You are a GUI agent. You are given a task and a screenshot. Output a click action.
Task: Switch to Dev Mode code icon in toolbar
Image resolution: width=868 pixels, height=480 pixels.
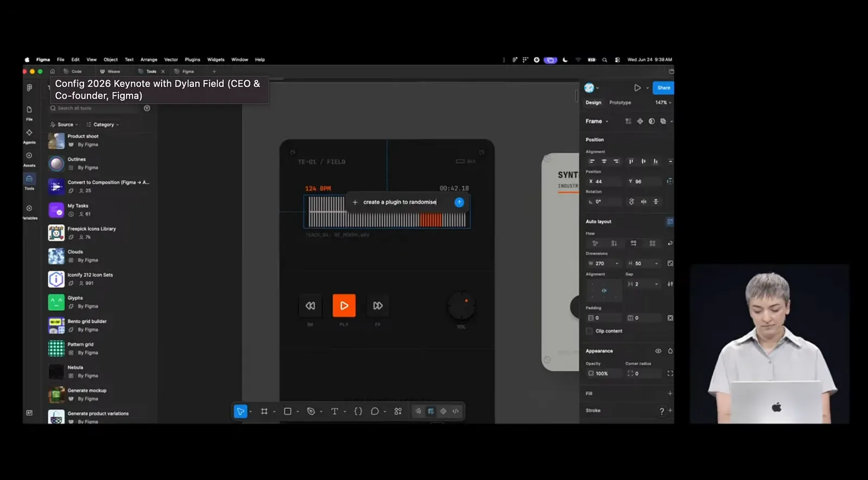point(456,411)
